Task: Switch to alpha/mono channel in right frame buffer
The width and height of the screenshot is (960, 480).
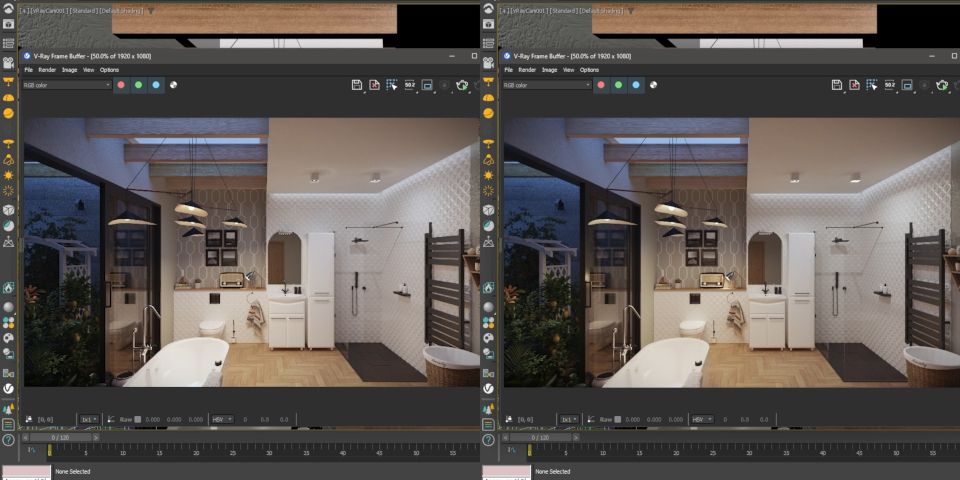Action: [x=653, y=85]
